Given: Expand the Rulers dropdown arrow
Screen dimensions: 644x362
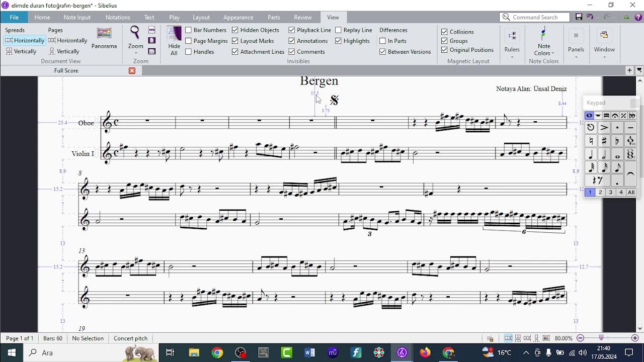Looking at the screenshot, I should click(x=512, y=57).
